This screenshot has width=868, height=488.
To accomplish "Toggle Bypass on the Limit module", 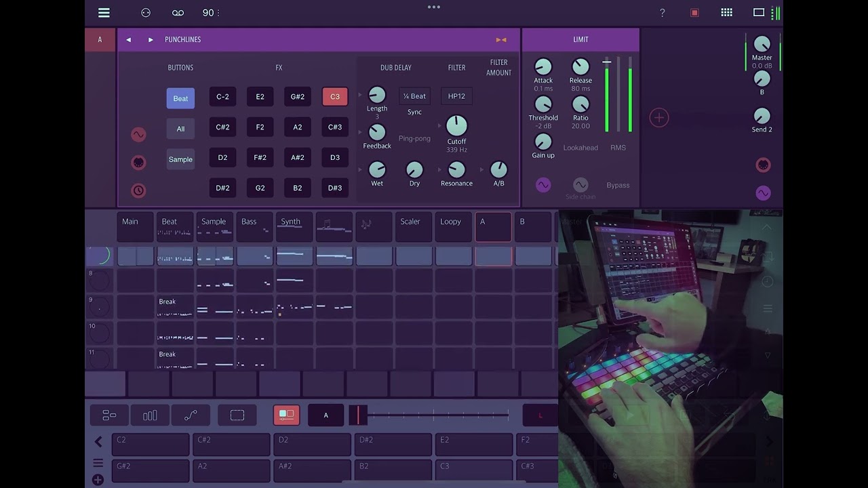I will point(618,185).
